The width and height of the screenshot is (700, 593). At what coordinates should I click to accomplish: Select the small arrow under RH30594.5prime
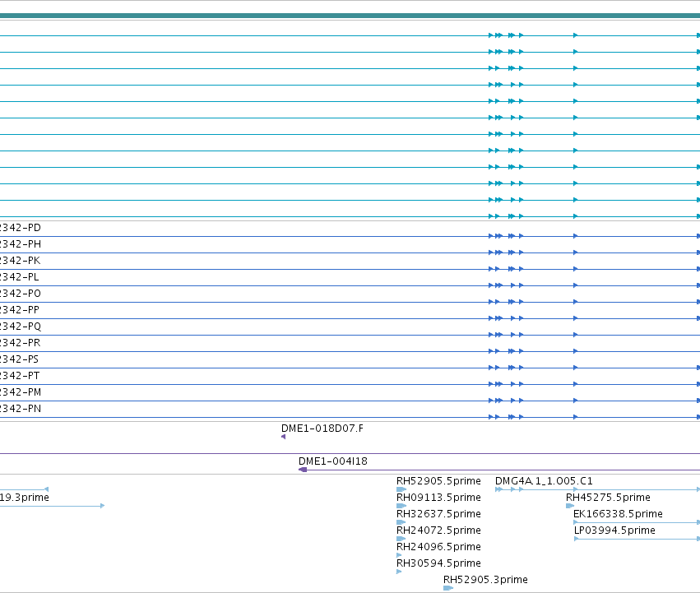tap(399, 572)
